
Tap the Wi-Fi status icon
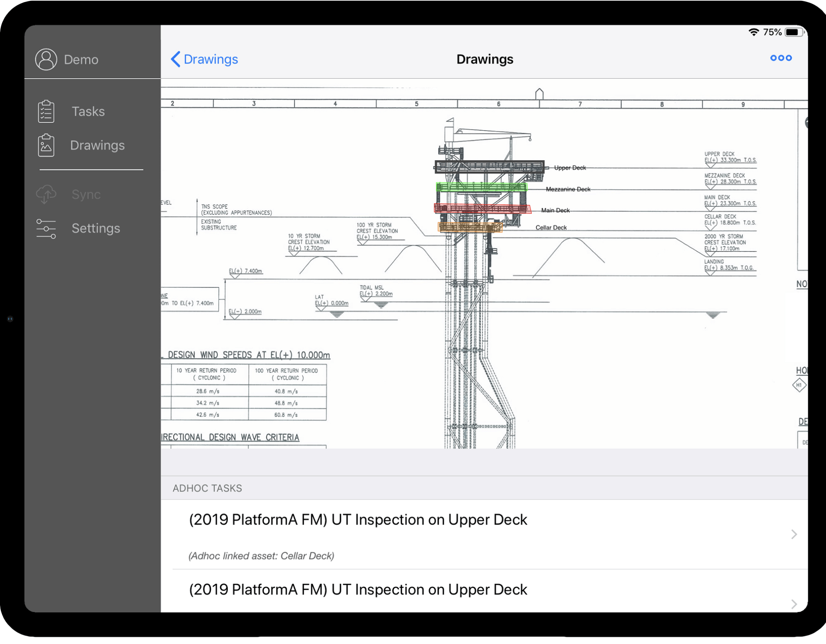pos(754,32)
